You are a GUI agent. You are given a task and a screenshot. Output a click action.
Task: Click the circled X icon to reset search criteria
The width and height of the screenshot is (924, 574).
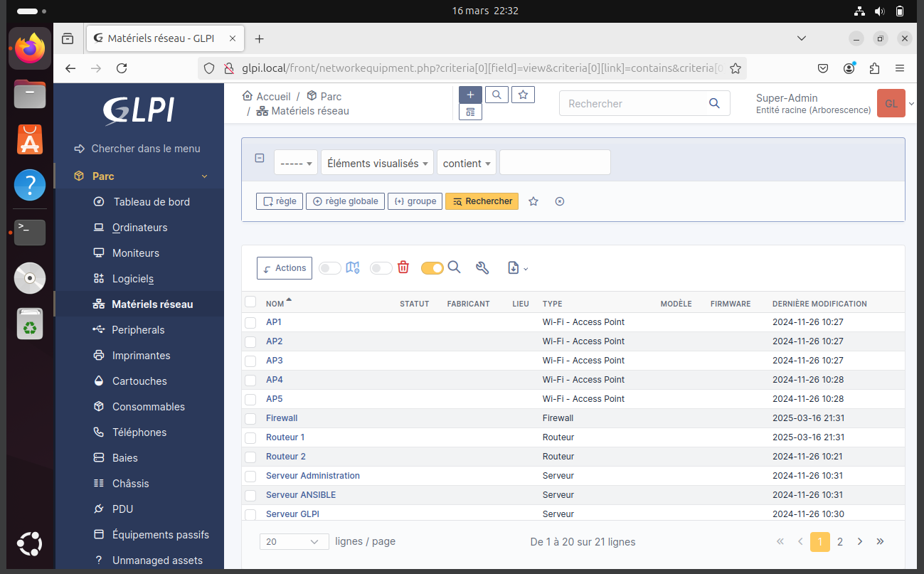tap(560, 201)
